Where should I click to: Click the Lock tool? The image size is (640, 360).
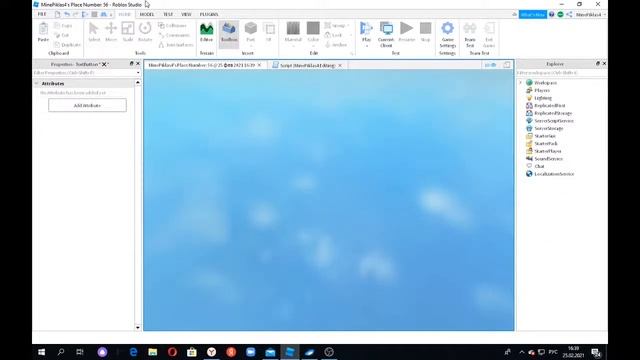pyautogui.click(x=334, y=35)
